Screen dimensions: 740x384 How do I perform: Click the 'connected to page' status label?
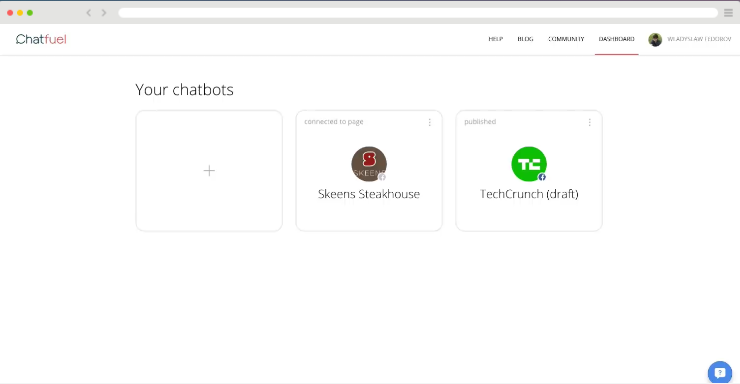pyautogui.click(x=334, y=122)
